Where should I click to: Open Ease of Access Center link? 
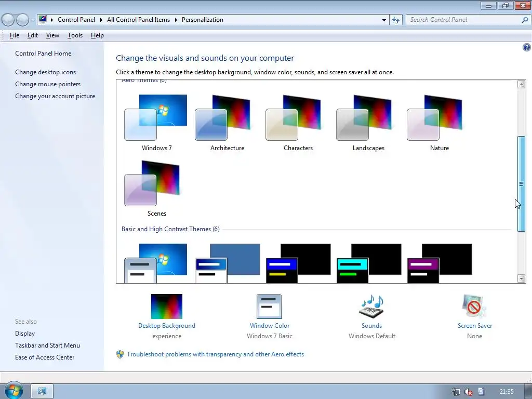point(45,357)
